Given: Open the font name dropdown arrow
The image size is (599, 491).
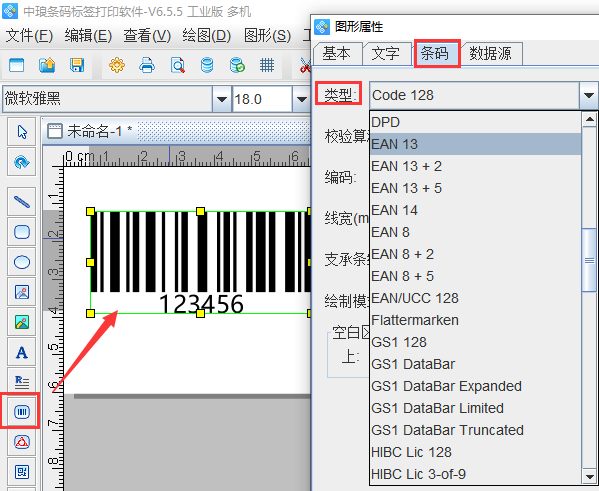Looking at the screenshot, I should pyautogui.click(x=222, y=99).
